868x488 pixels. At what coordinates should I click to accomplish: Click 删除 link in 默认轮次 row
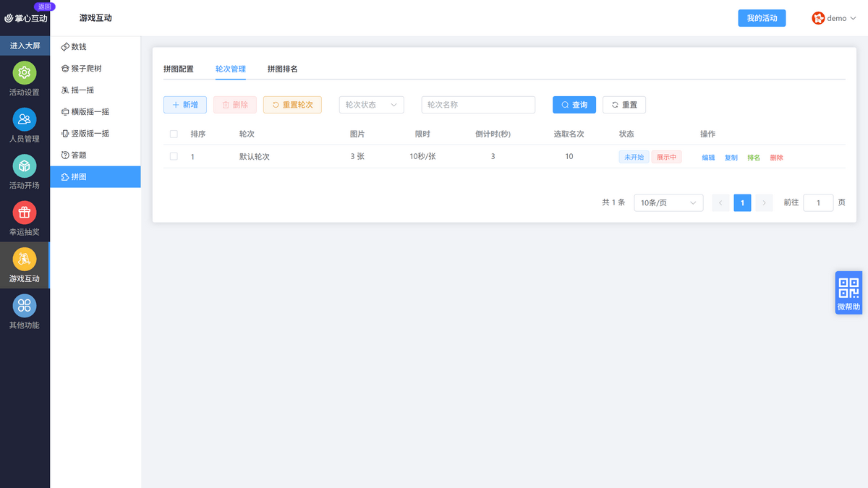tap(777, 158)
